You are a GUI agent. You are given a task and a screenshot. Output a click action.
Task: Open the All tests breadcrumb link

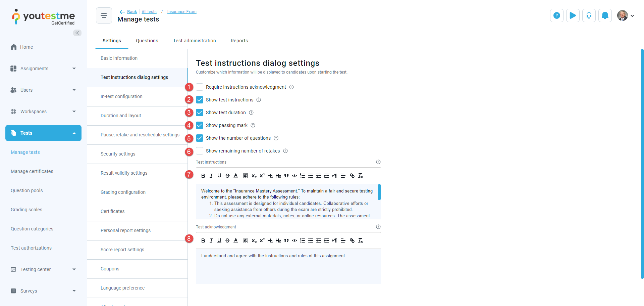(x=149, y=12)
